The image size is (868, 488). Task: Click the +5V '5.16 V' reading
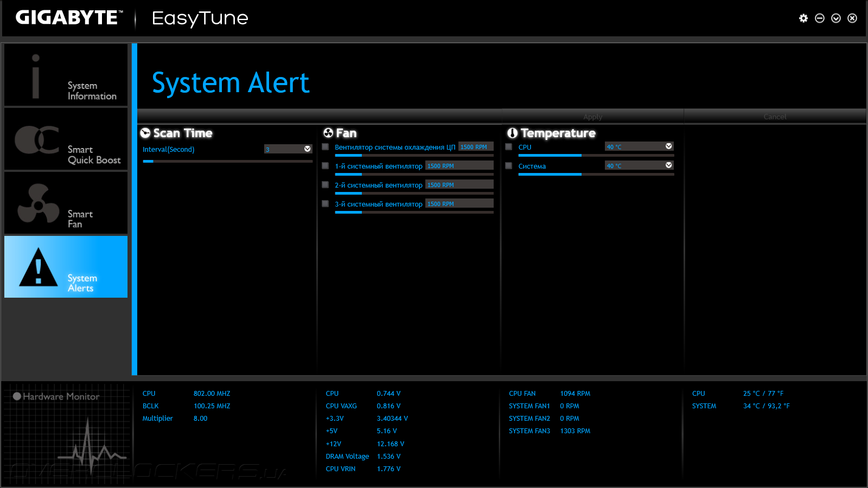coord(387,431)
